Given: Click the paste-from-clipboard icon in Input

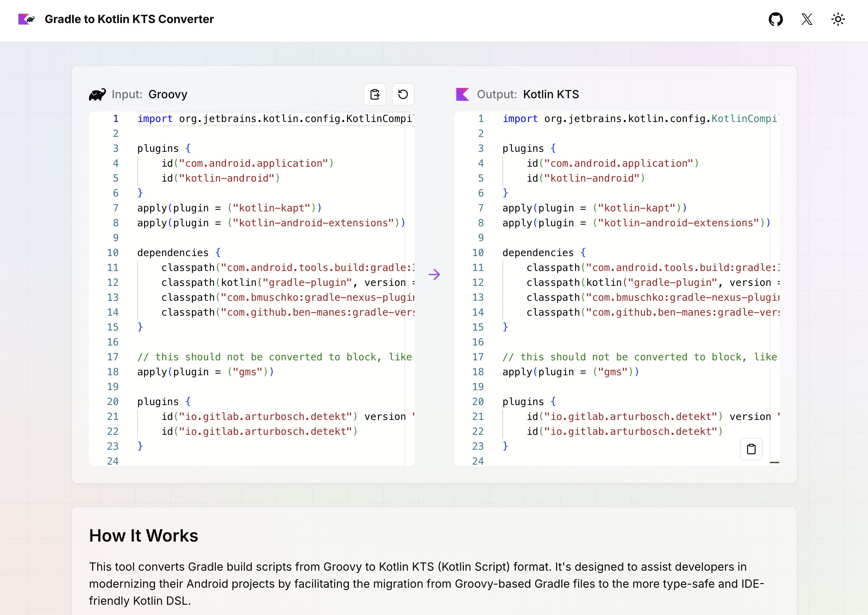Looking at the screenshot, I should pos(374,94).
